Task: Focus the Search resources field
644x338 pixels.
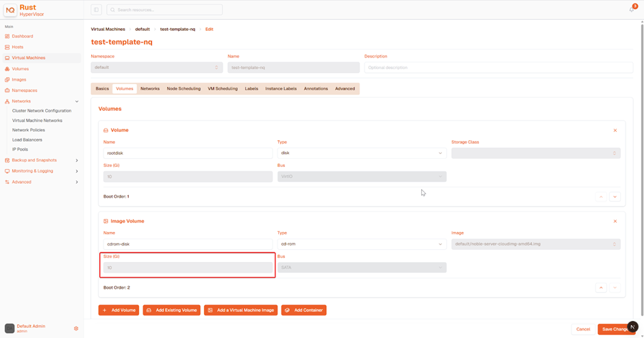Action: point(164,10)
